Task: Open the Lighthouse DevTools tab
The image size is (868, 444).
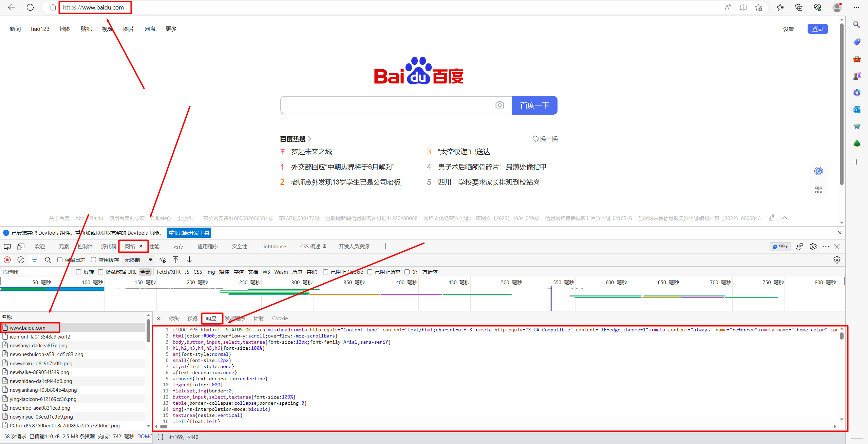Action: click(x=273, y=247)
